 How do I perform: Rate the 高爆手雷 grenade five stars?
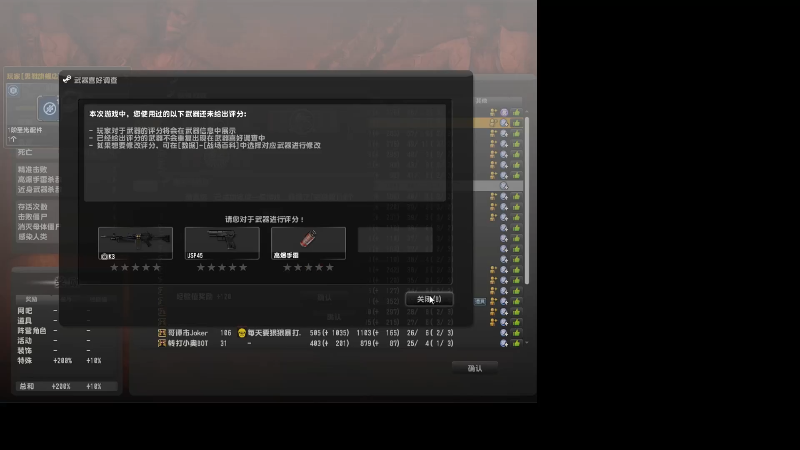pos(330,267)
